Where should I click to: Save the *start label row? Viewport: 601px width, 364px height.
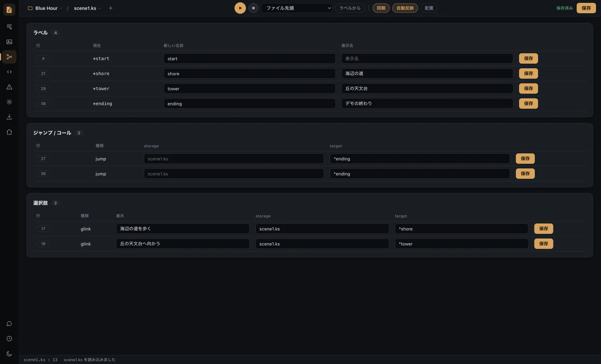[528, 58]
